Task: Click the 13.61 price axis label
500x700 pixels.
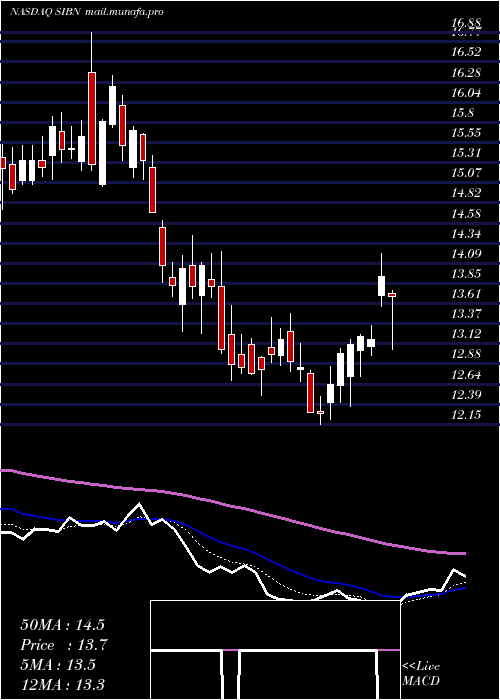Action: (x=466, y=293)
